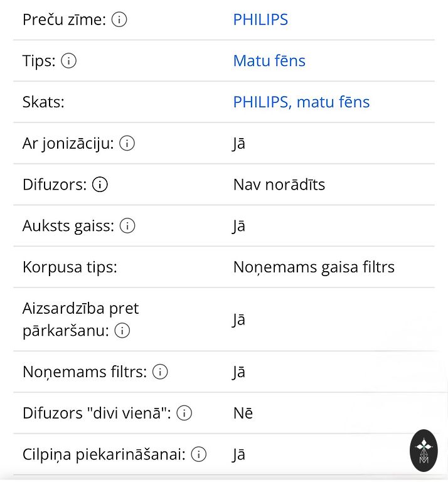448x482 pixels.
Task: Show info for Auksts gaiss
Action: point(127,226)
